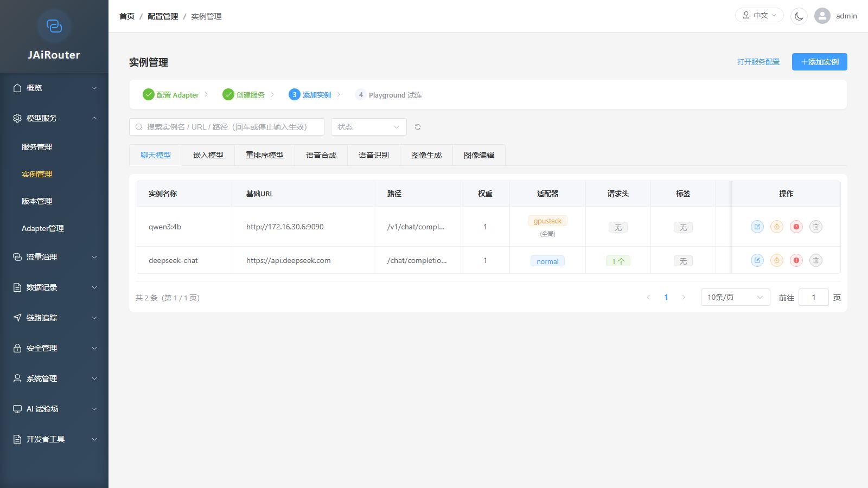Collapse 模型服务 sidebar menu

[x=54, y=118]
